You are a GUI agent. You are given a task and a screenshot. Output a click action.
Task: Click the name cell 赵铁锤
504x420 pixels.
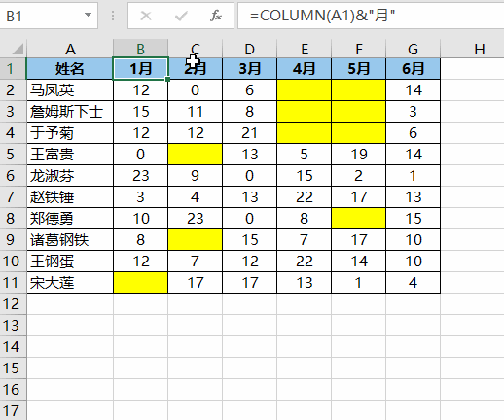[70, 197]
